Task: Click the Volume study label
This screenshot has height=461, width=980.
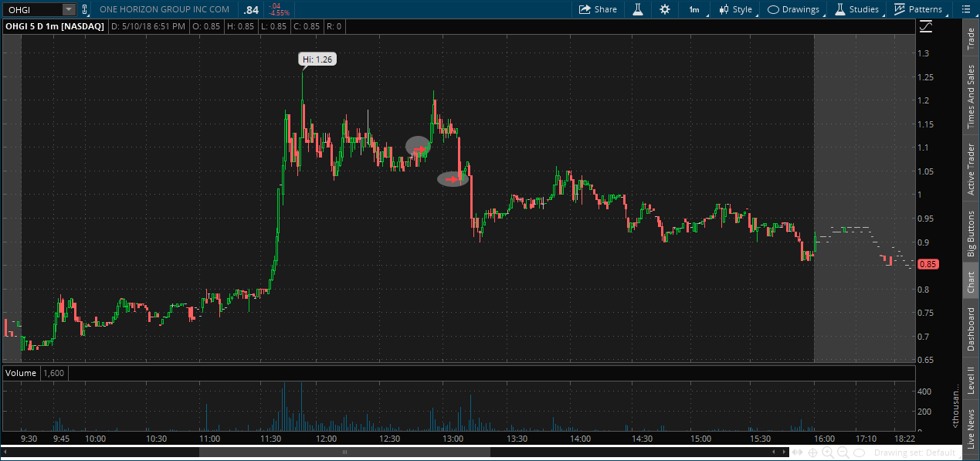Action: click(x=21, y=373)
